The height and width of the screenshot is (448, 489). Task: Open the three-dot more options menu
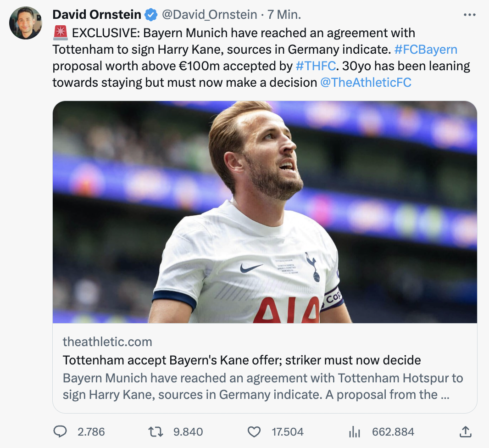[469, 15]
